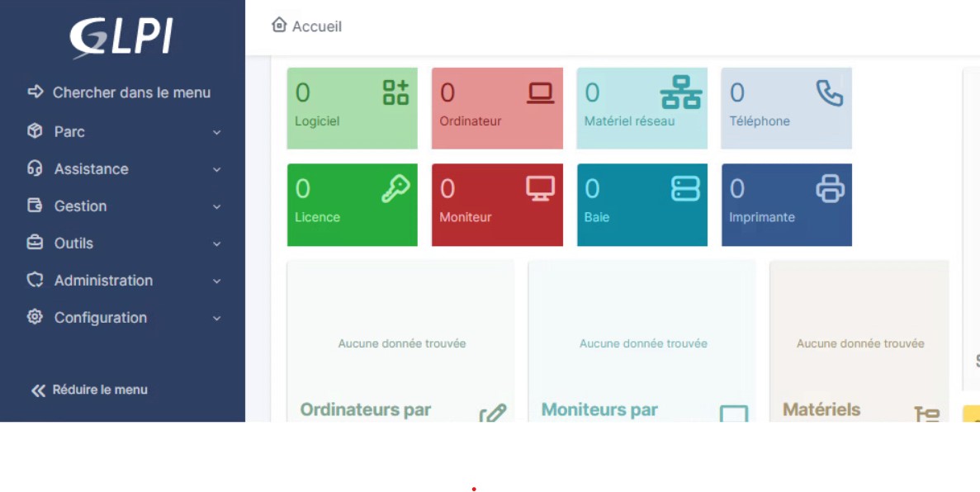Open the Licence key icon
This screenshot has height=492, width=980.
click(395, 189)
